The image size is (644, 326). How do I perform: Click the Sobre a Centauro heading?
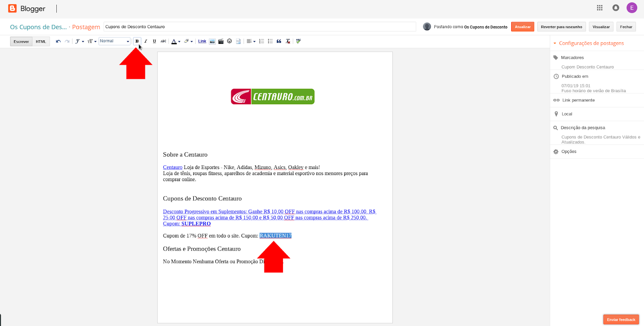[x=185, y=155]
